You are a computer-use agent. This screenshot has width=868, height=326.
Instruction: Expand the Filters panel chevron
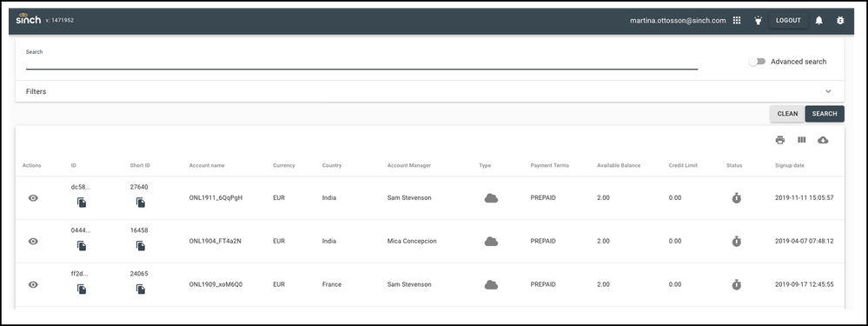pos(828,91)
